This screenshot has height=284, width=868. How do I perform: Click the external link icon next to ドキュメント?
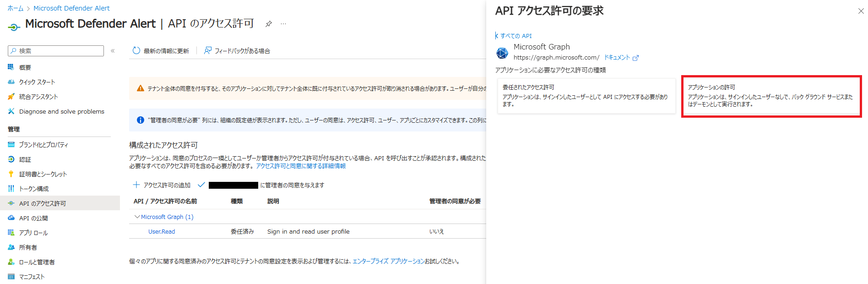pyautogui.click(x=635, y=58)
